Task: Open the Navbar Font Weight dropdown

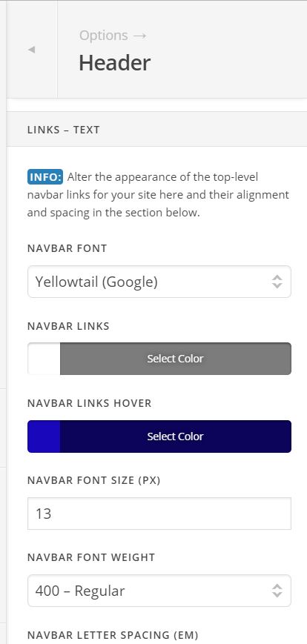Action: 159,591
